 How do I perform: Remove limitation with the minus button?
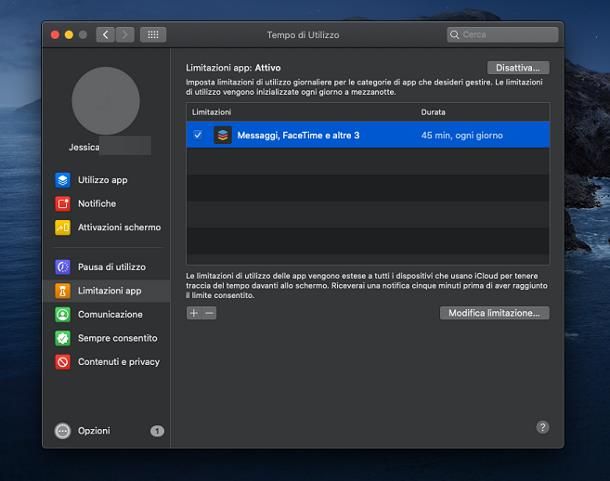tap(209, 313)
